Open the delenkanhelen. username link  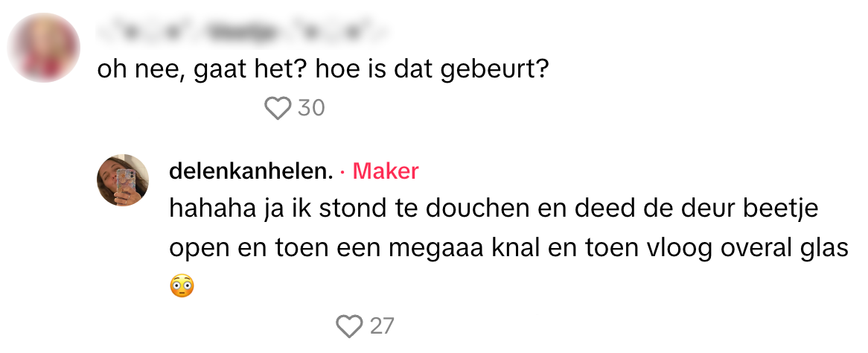[250, 171]
